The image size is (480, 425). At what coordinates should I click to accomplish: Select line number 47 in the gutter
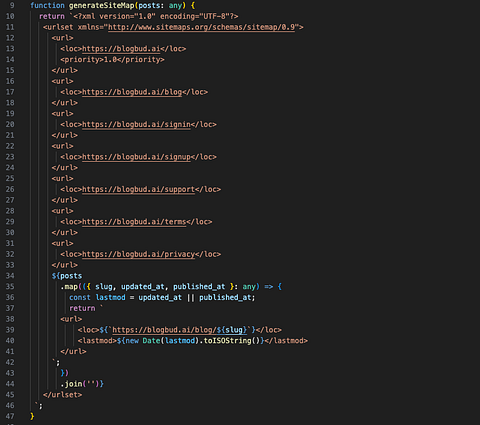tap(10, 416)
